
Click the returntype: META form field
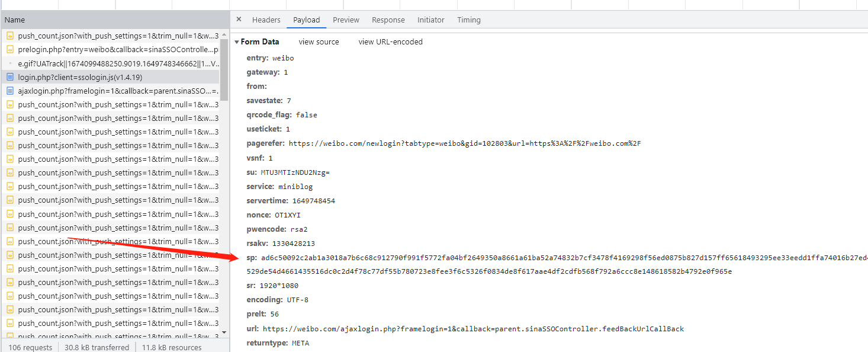pos(278,343)
